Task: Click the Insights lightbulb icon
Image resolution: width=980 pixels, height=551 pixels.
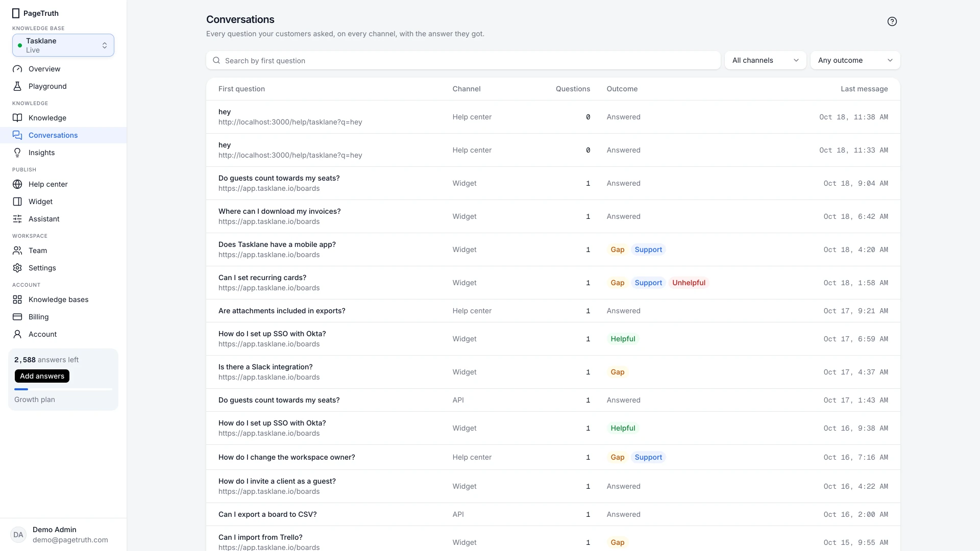Action: point(17,153)
